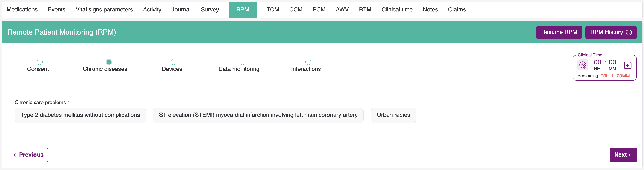Click the Chronic diseases step circle
This screenshot has height=170, width=644.
(x=109, y=62)
